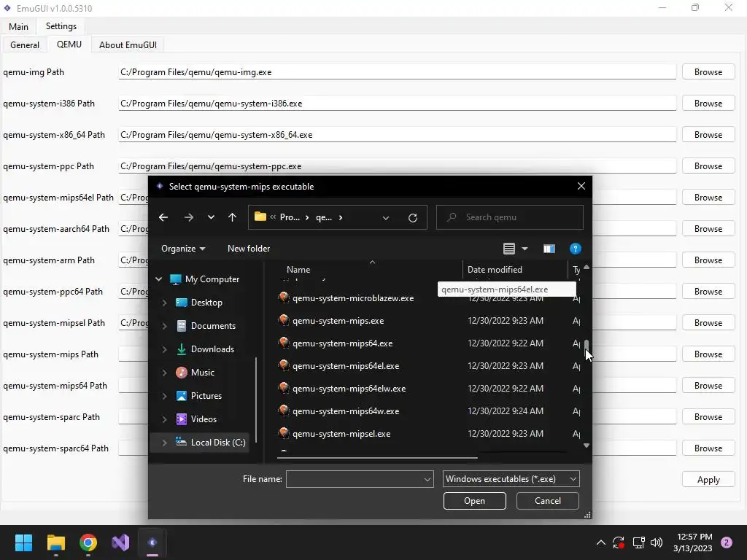Open the Organize menu
747x560 pixels.
coord(183,249)
